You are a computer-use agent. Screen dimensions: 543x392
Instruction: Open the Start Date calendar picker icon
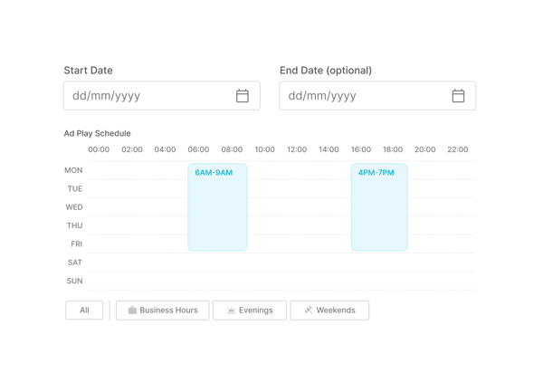[243, 96]
